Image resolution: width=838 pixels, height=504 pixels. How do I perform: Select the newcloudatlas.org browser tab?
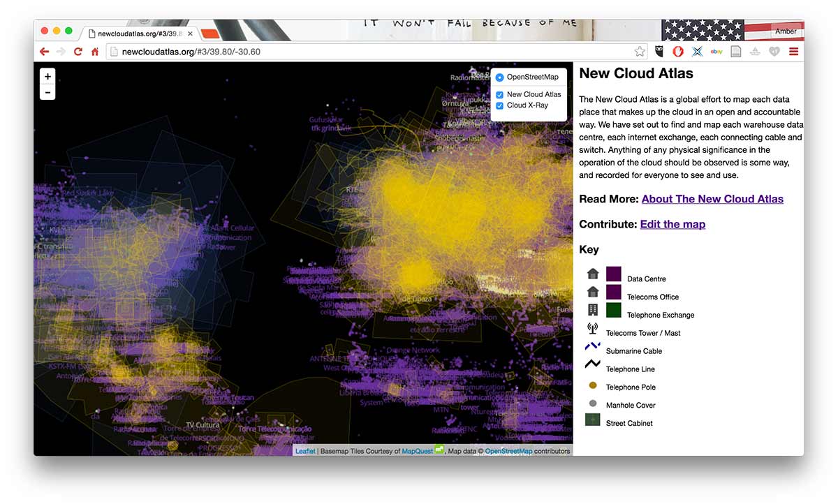tap(139, 34)
